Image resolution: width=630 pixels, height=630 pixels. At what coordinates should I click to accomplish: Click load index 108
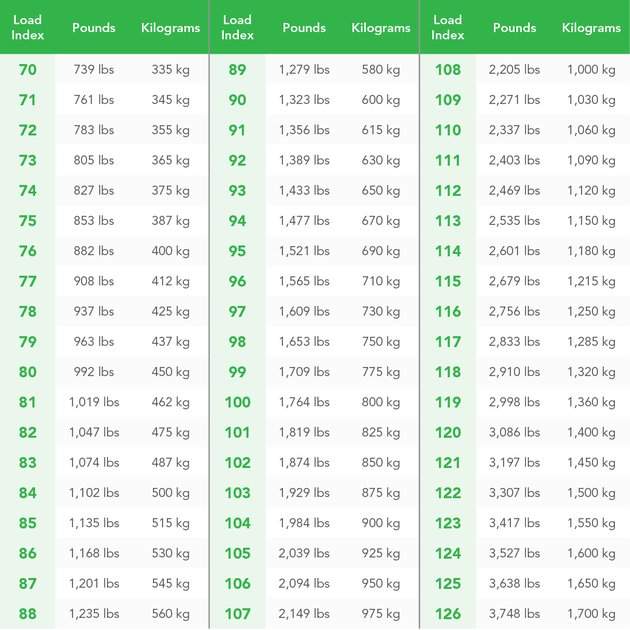pos(448,70)
